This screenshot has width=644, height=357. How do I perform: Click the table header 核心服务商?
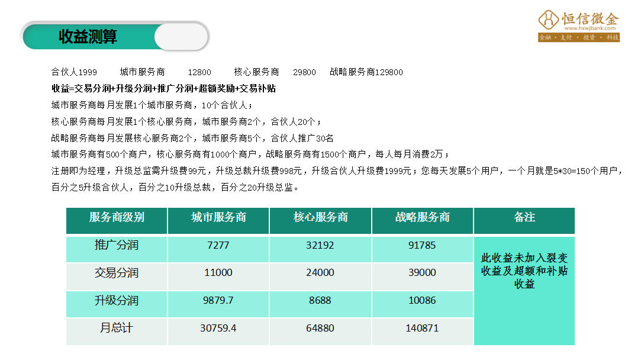(x=320, y=217)
